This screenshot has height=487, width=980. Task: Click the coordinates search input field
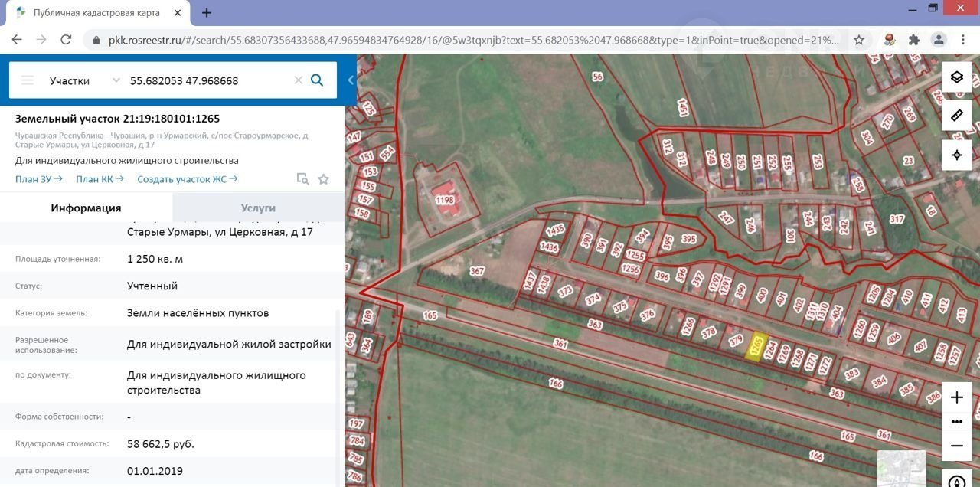click(x=207, y=80)
